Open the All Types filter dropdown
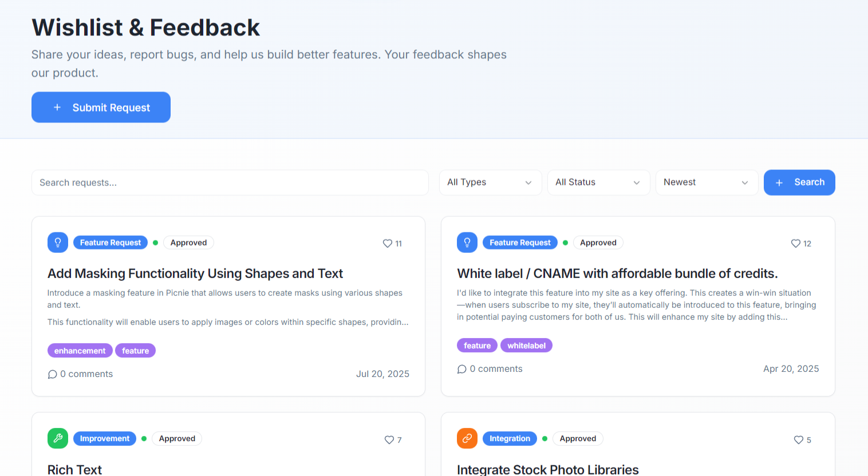The height and width of the screenshot is (476, 868). 490,182
